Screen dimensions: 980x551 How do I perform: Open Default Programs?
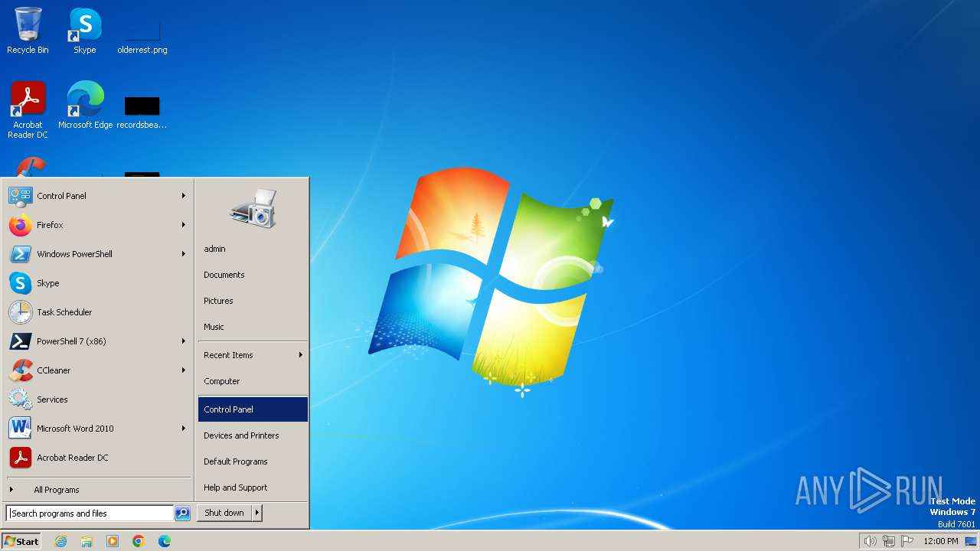click(253, 461)
